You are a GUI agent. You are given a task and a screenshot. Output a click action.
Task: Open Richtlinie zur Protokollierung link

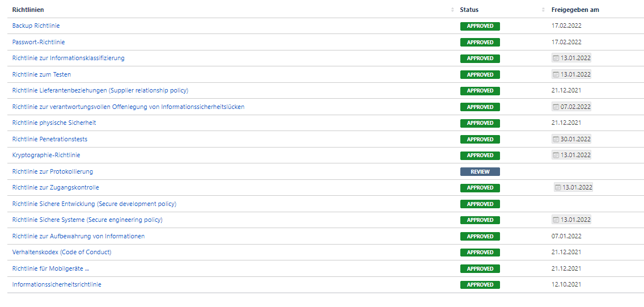point(53,171)
